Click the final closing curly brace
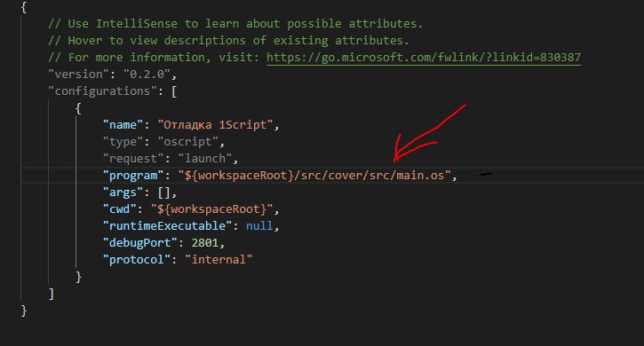This screenshot has width=644, height=346. coord(24,311)
